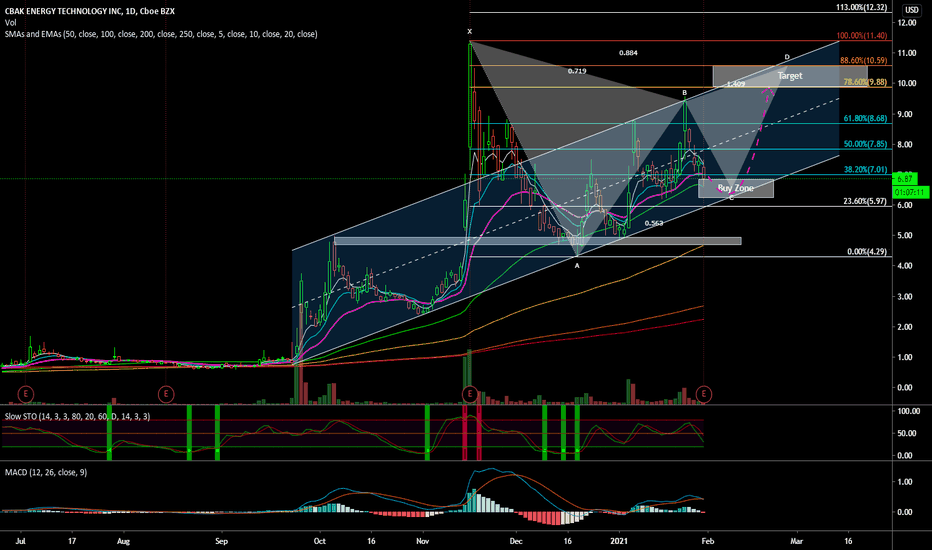Screen dimensions: 932x550
Task: Click the 3.00 price axis value
Action: (x=905, y=297)
